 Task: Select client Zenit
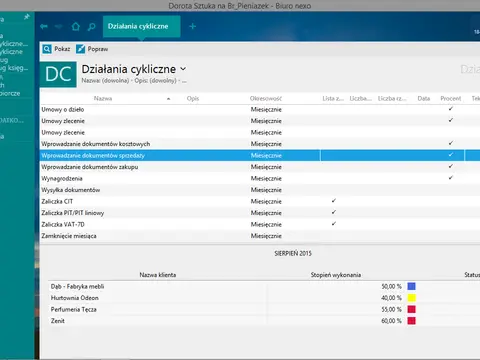coord(58,321)
